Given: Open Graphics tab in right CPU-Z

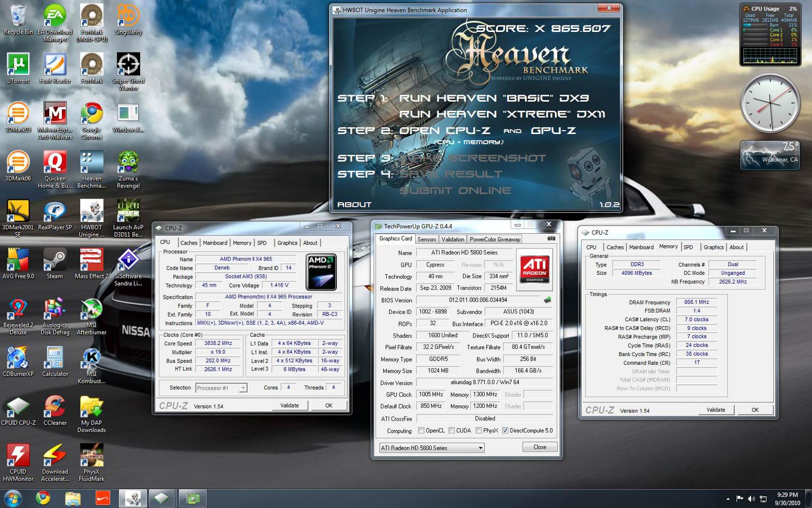Looking at the screenshot, I should (714, 247).
